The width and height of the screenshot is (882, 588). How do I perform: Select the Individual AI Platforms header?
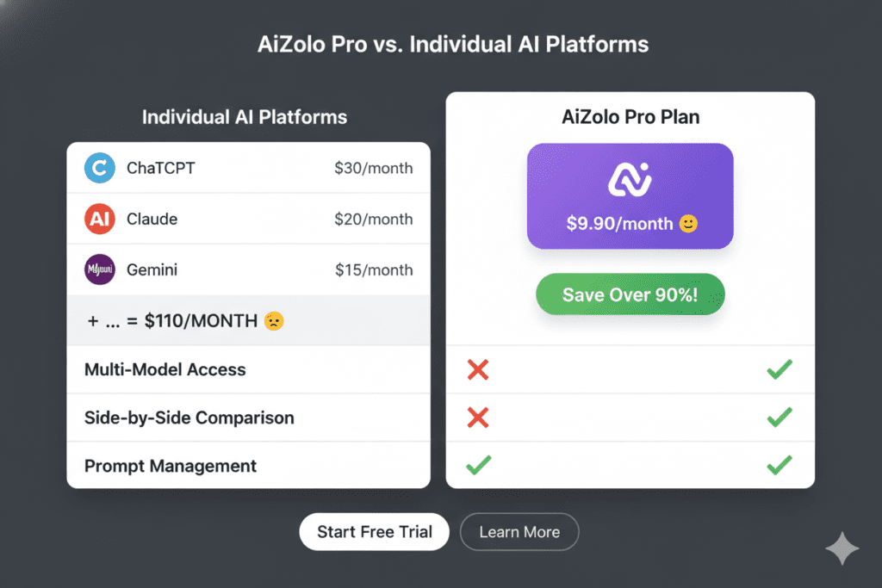pos(245,117)
